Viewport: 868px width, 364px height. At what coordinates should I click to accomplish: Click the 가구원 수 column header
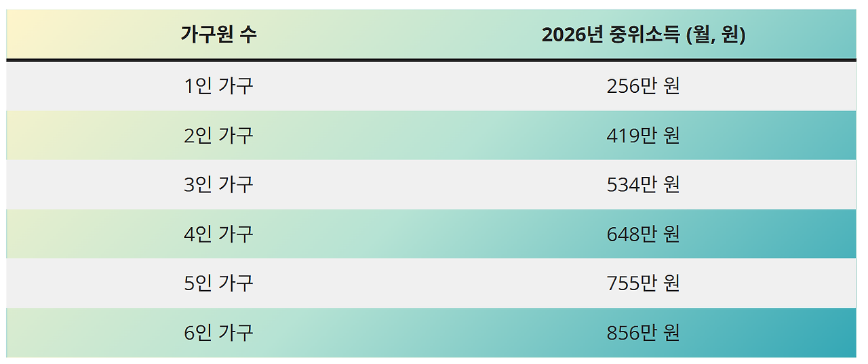(218, 35)
